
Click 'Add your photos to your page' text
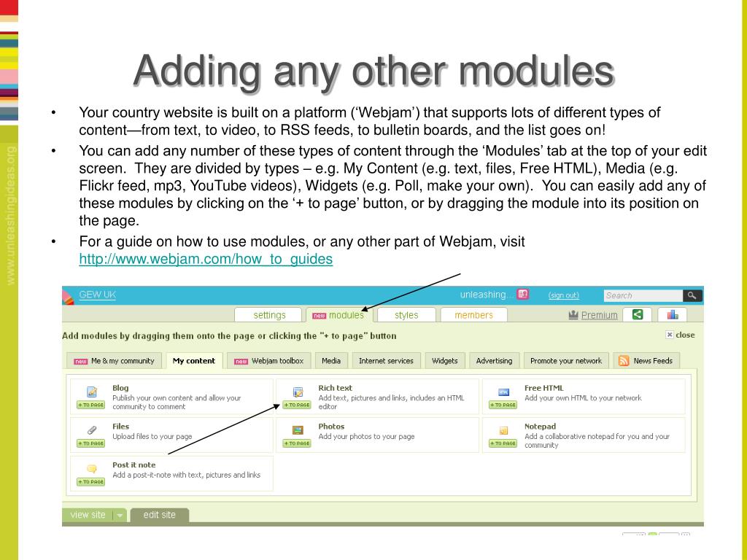pyautogui.click(x=366, y=437)
